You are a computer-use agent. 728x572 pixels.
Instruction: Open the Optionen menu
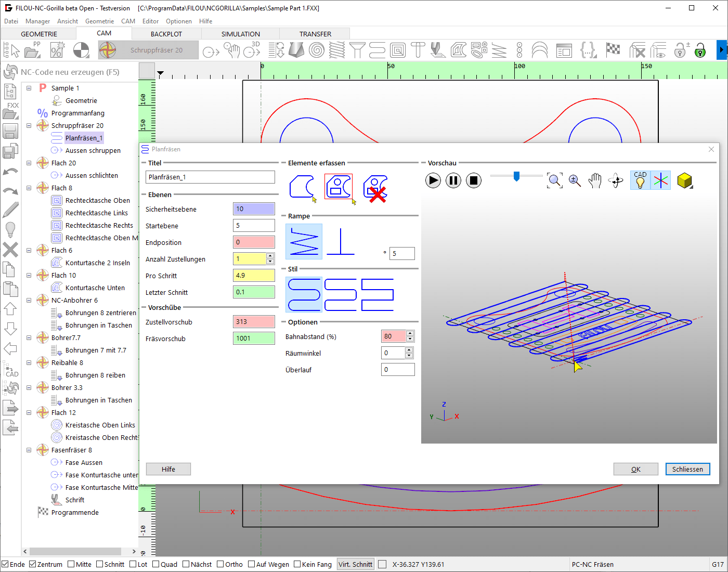tap(179, 21)
